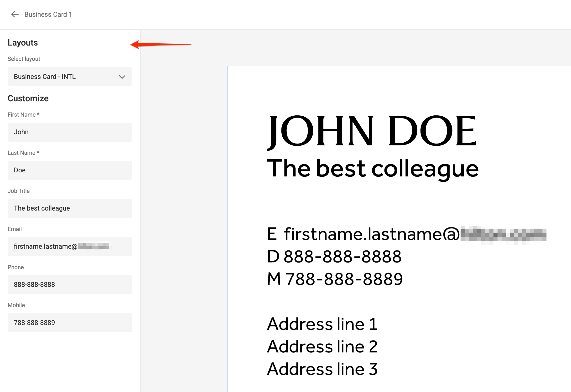This screenshot has width=571, height=392.
Task: Click the M 788-888-8889 line on card
Action: tap(335, 279)
